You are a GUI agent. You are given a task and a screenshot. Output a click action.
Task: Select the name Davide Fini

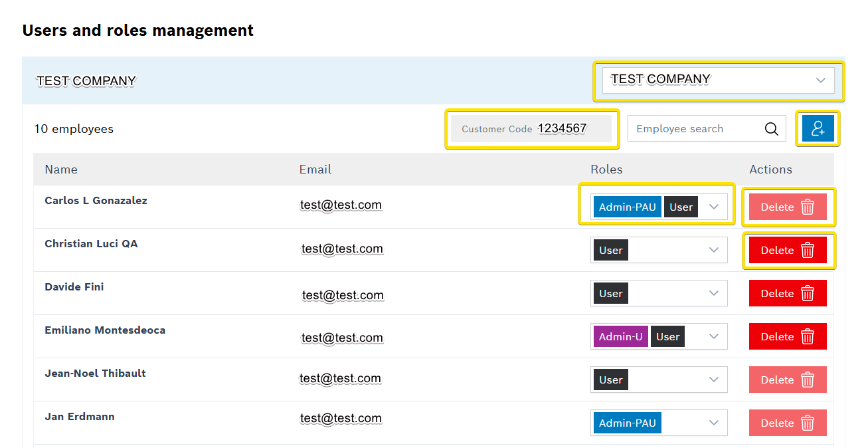[74, 287]
